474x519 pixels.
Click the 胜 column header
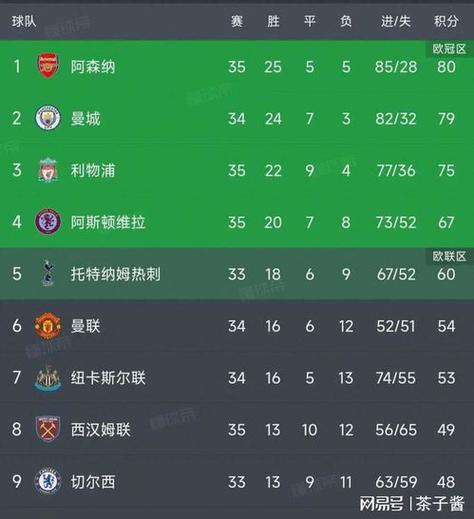pos(273,21)
